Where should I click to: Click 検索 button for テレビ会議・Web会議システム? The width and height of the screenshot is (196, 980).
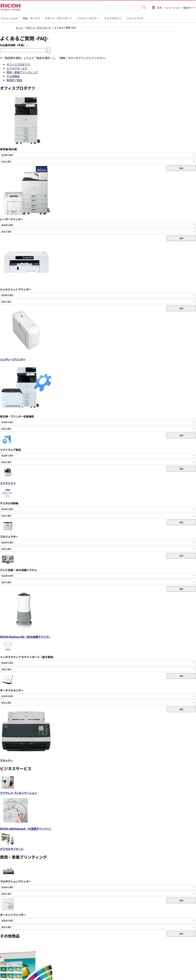(181, 589)
